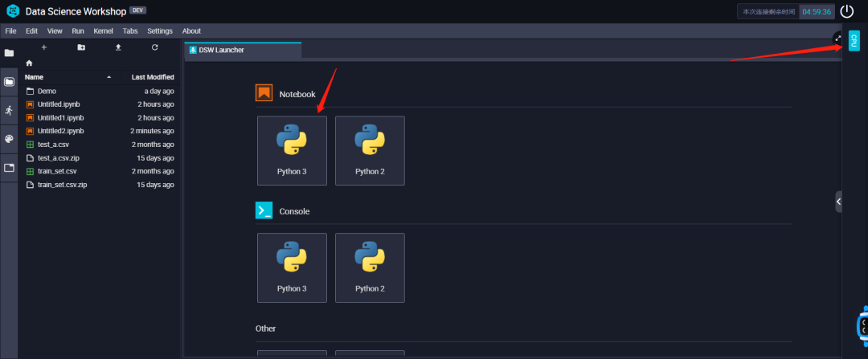The height and width of the screenshot is (359, 868).
Task: Open the Run menu
Action: pyautogui.click(x=78, y=31)
